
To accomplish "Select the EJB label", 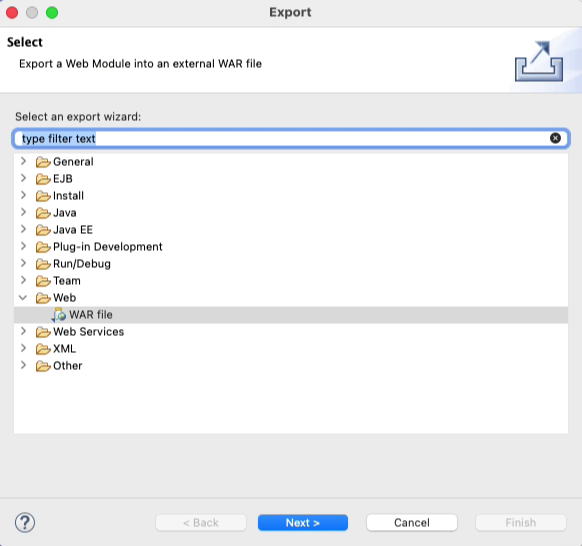I will pos(63,179).
